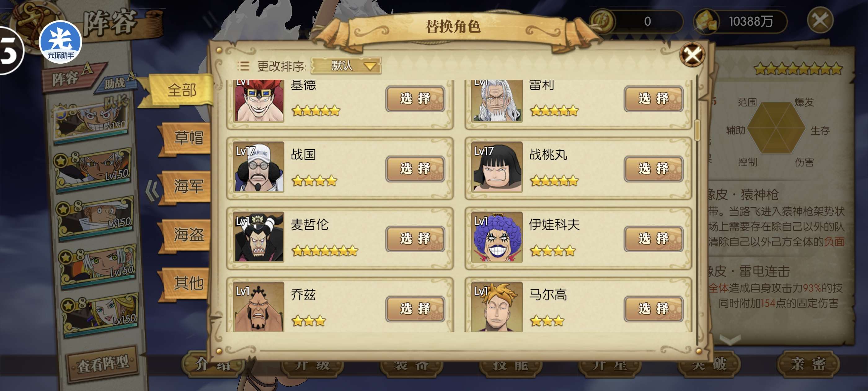
Task: Click the 伊娃科夫 character portrait
Action: pyautogui.click(x=497, y=237)
